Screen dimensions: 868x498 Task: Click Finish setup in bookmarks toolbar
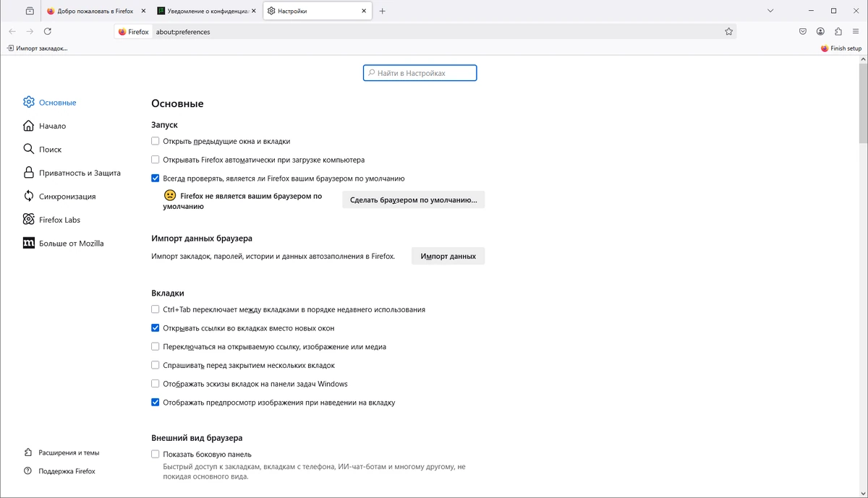coord(841,48)
